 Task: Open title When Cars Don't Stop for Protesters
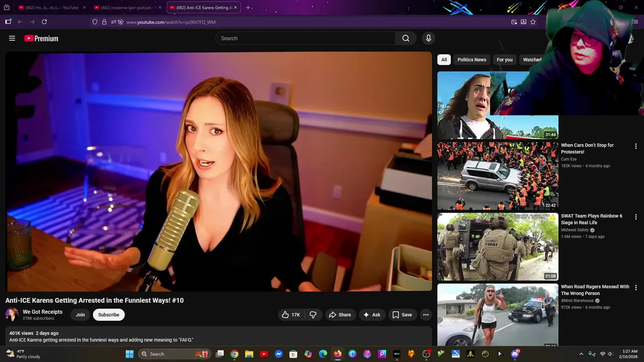click(x=587, y=148)
